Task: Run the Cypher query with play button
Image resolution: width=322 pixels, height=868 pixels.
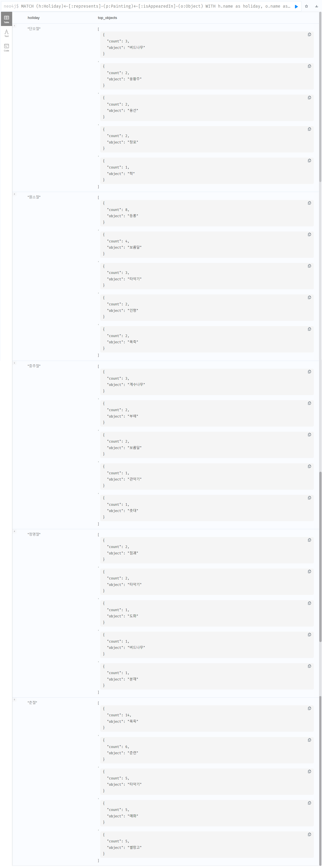Action: tap(296, 6)
